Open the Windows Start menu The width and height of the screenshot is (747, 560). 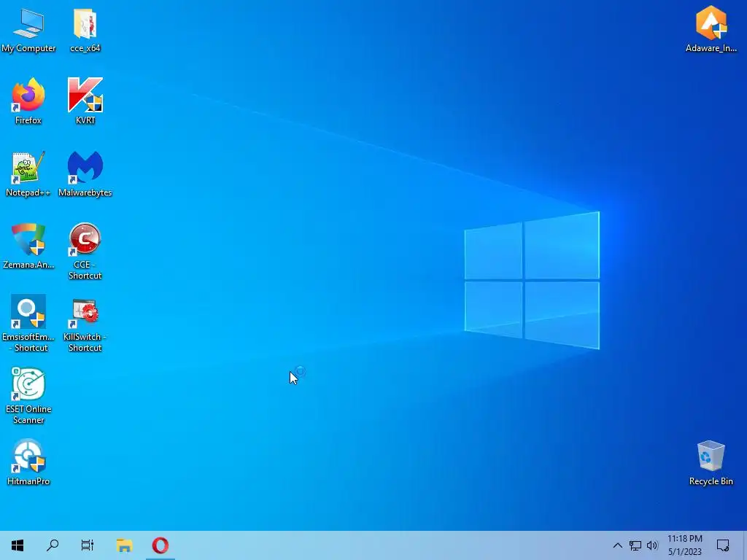18,545
